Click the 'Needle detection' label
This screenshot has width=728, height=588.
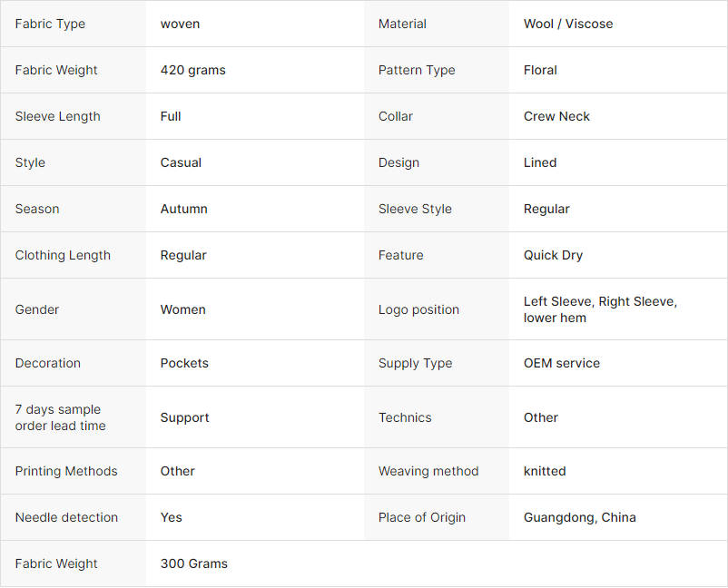(x=66, y=517)
